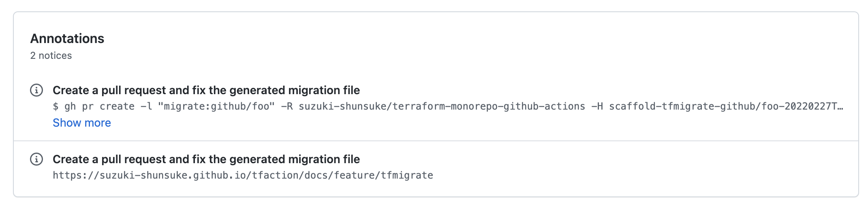868x207 pixels.
Task: Expand the first notice with Show more
Action: 82,123
